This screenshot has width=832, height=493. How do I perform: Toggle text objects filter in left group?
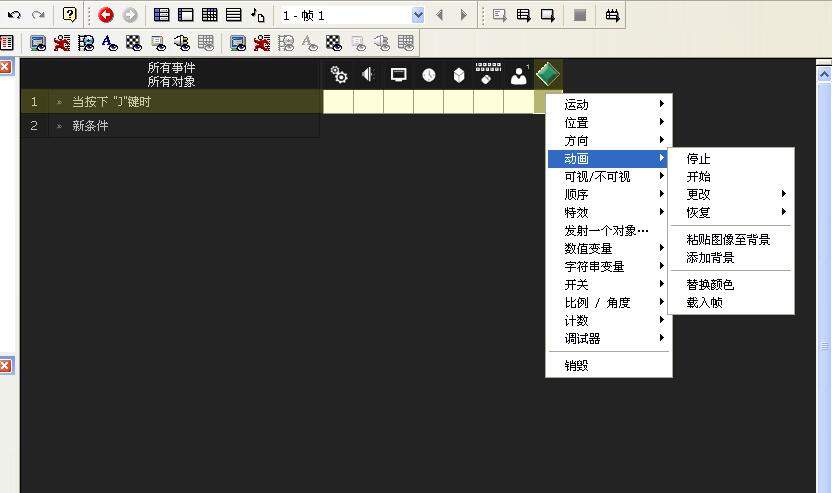point(109,43)
